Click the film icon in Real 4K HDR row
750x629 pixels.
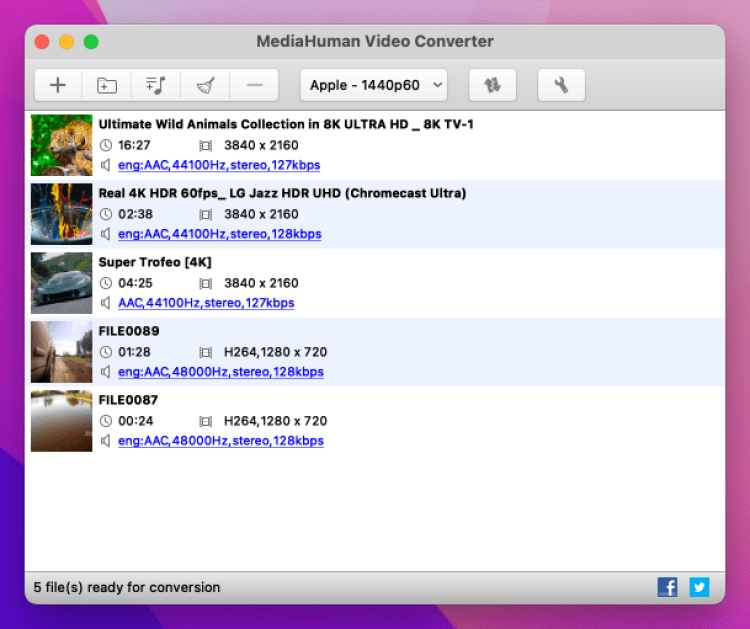point(206,214)
